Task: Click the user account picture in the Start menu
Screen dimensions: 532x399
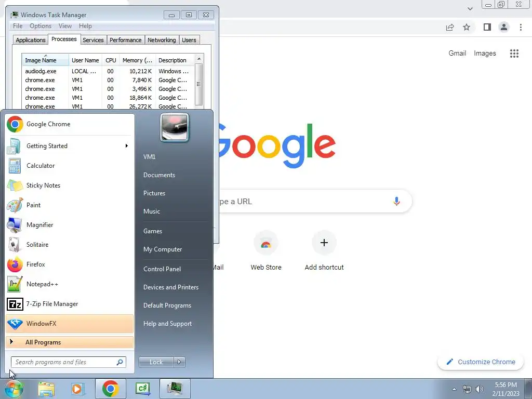Action: click(175, 127)
